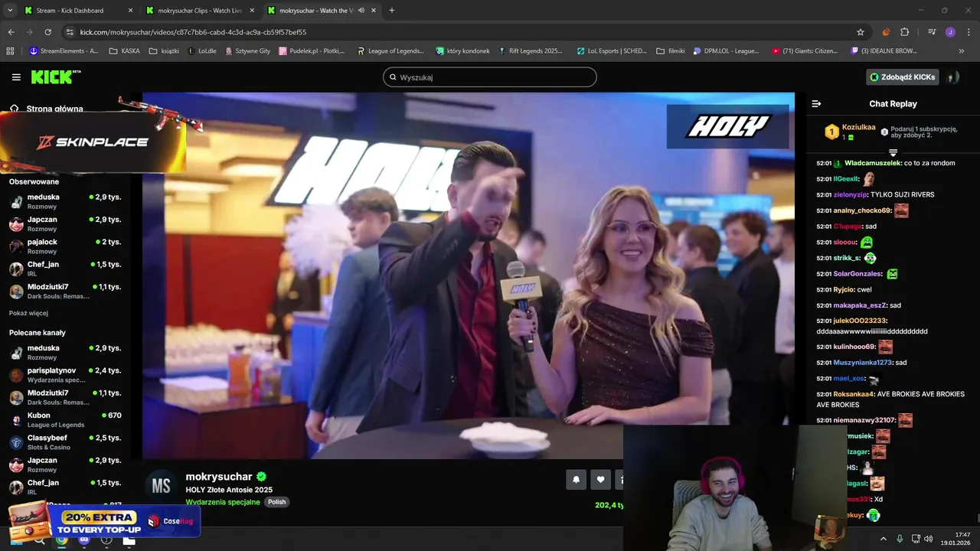980x551 pixels.
Task: Focus the Wyszukaj search field
Action: pyautogui.click(x=490, y=77)
